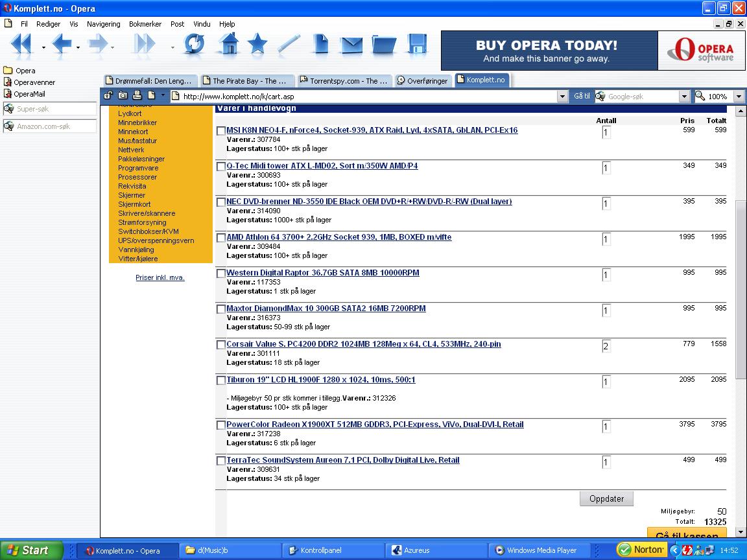This screenshot has height=560, width=747.
Task: Open the Bokmerker menu
Action: coord(145,24)
